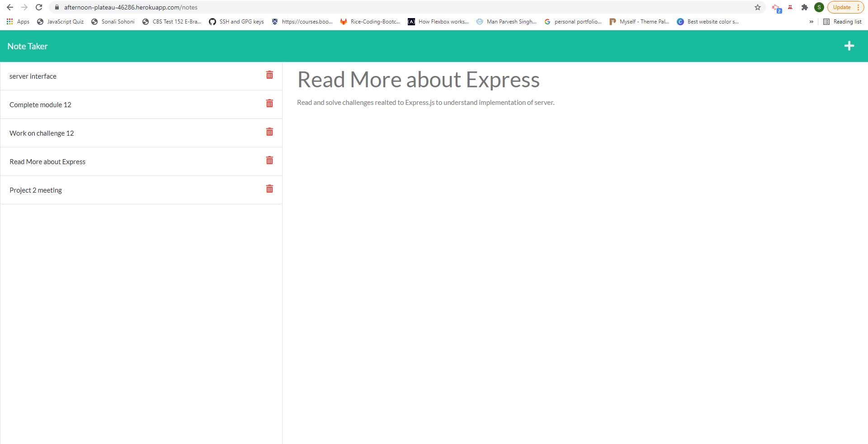Go back using the back arrow
The width and height of the screenshot is (868, 444).
click(10, 7)
